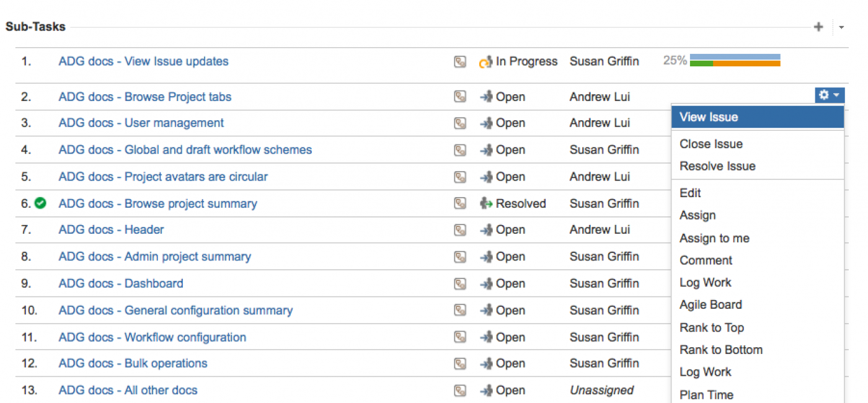Click the In Progress status icon
The width and height of the screenshot is (868, 403).
click(x=485, y=62)
